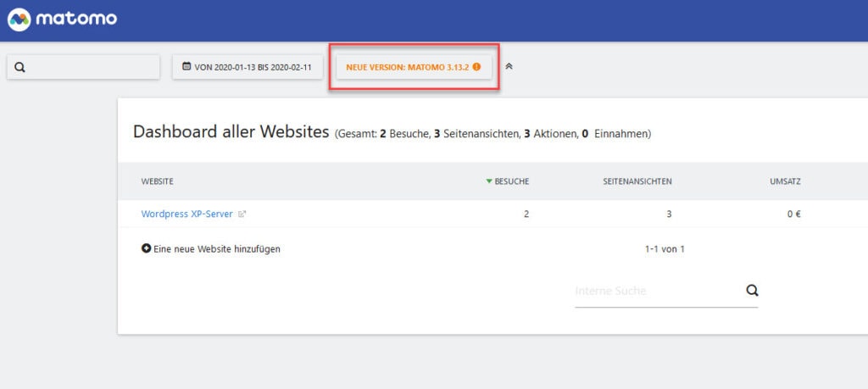The image size is (868, 389).
Task: Click Eine neue Website hinzufügen
Action: coord(216,249)
